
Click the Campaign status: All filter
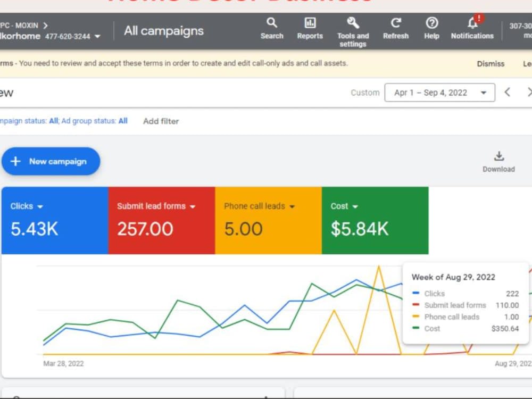tap(29, 121)
